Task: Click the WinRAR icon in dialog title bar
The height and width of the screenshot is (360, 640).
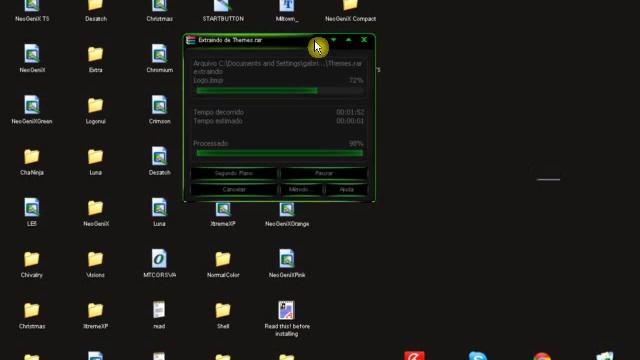Action: click(191, 40)
